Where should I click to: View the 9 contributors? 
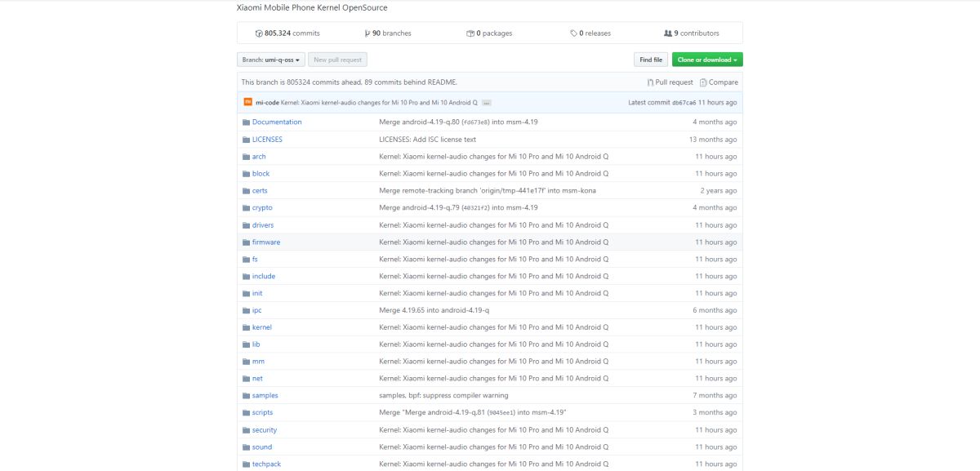pyautogui.click(x=692, y=33)
